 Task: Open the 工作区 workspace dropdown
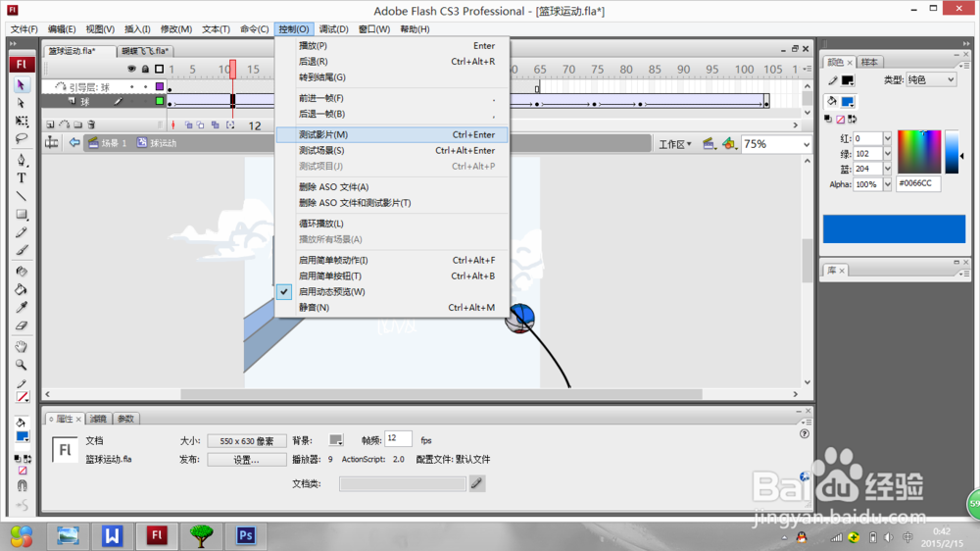tap(675, 144)
